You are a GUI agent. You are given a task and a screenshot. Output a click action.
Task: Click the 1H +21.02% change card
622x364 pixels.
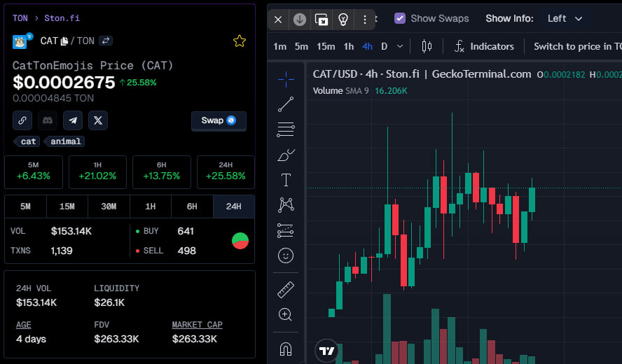point(97,171)
